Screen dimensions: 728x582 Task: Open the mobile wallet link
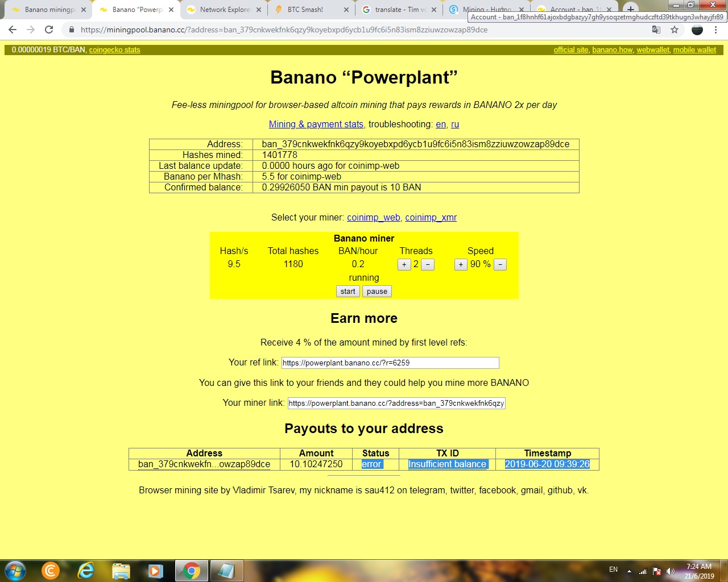point(694,50)
